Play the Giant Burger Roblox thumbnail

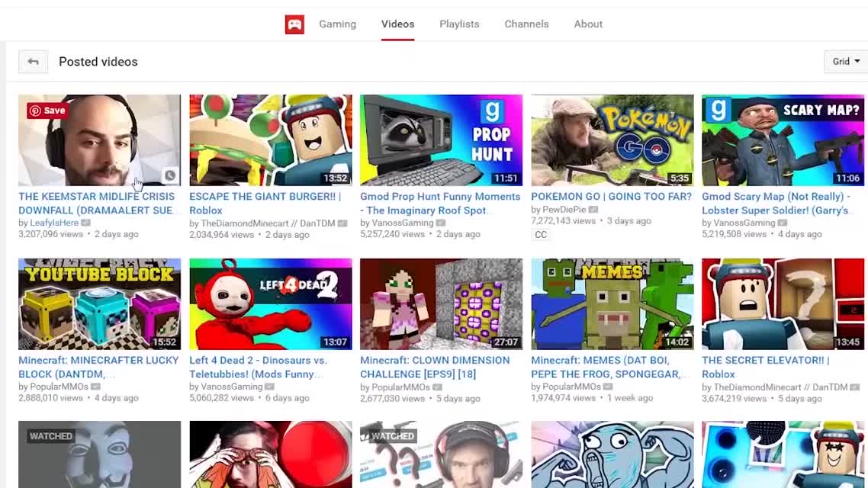coord(271,140)
